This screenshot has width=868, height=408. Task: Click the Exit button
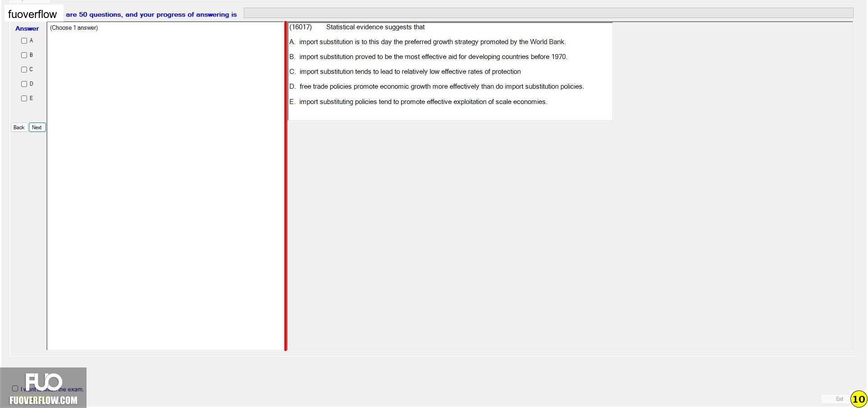point(839,399)
